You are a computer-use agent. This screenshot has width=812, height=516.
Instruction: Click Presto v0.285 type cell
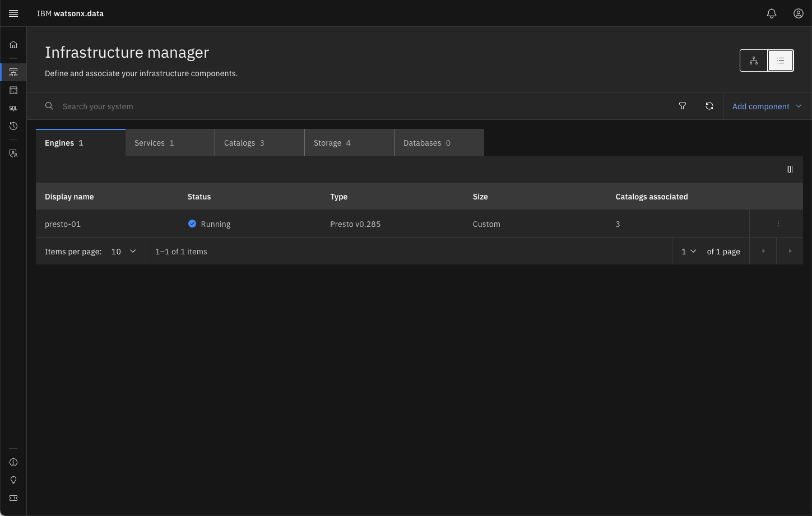tap(355, 224)
